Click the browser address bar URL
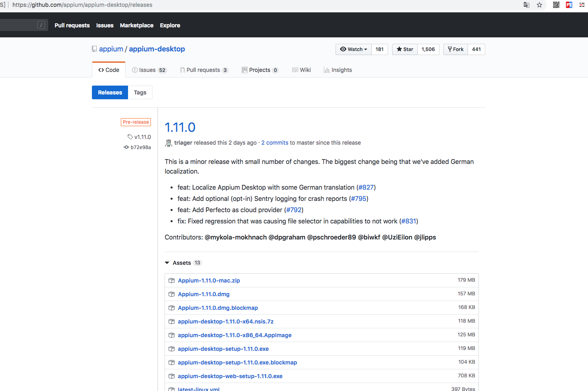The width and height of the screenshot is (588, 391). coord(82,5)
